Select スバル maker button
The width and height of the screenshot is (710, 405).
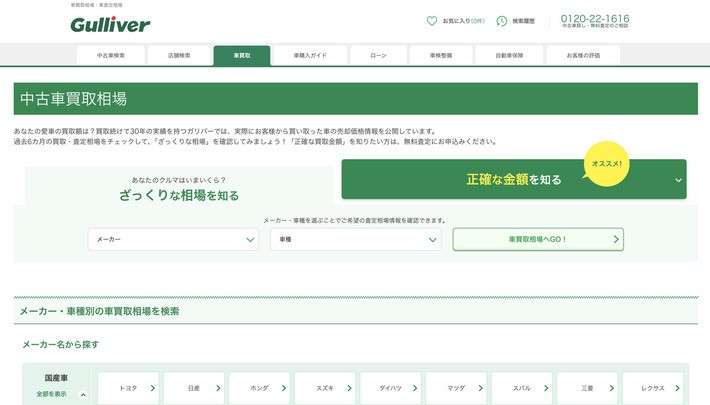[522, 388]
